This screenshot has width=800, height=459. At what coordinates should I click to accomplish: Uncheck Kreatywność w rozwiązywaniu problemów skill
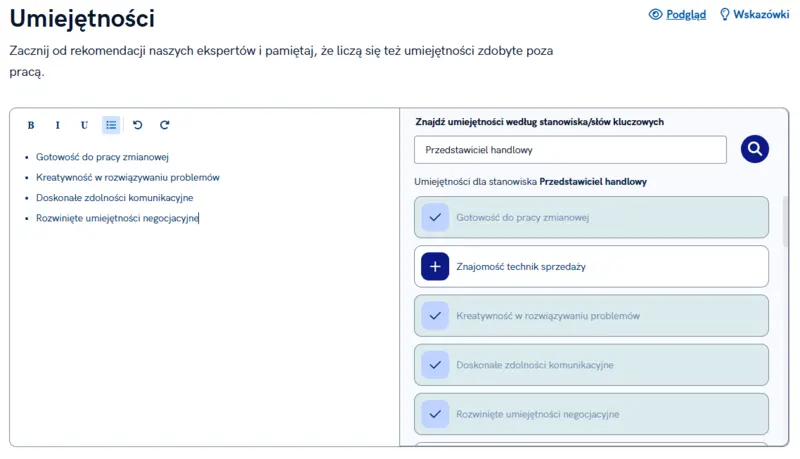(x=435, y=316)
